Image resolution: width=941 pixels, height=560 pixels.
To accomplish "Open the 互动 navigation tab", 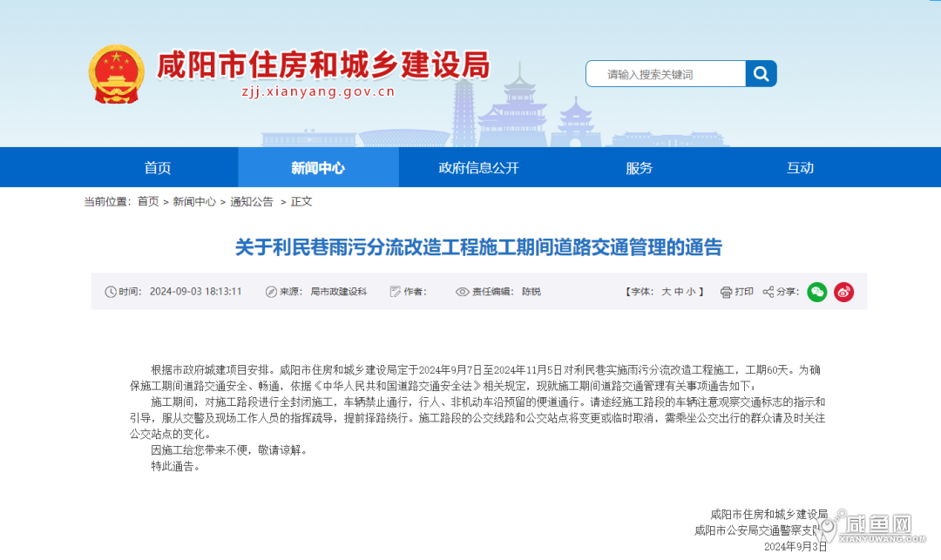I will (800, 168).
